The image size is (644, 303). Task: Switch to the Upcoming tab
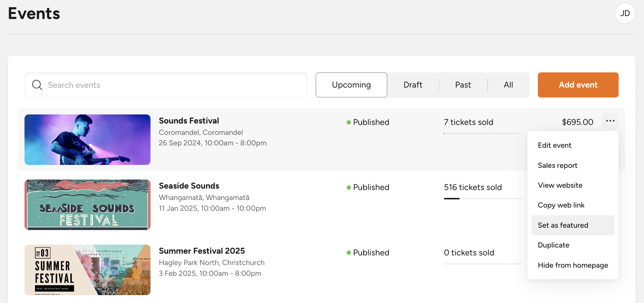pyautogui.click(x=351, y=85)
